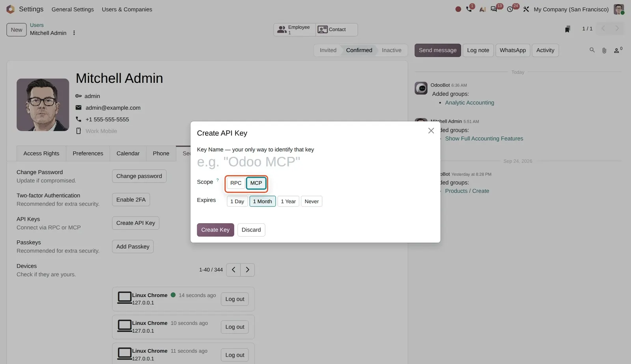This screenshot has height=364, width=631.
Task: Open the activities clock icon
Action: tap(510, 9)
